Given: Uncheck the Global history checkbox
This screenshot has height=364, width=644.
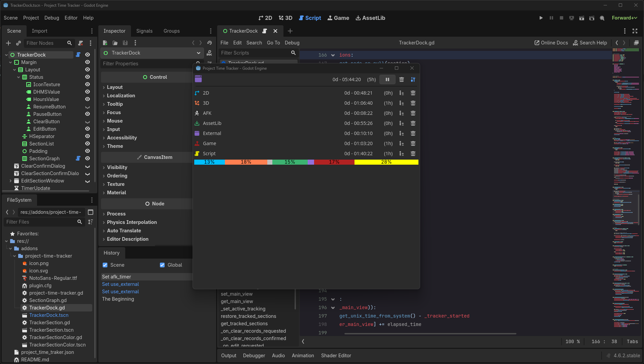Looking at the screenshot, I should 162,265.
